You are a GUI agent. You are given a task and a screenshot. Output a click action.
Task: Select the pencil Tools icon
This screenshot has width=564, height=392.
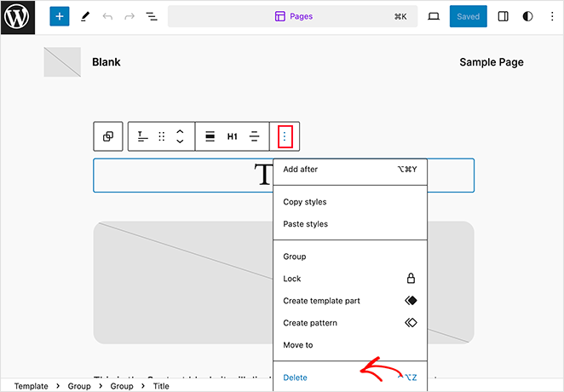[x=84, y=16]
